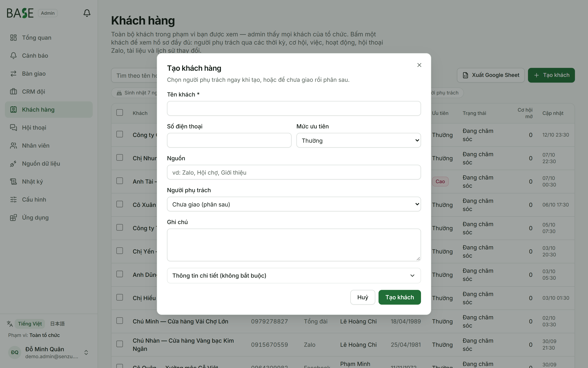Check the Chú Minh row checkbox
This screenshot has height=368, width=588.
click(120, 321)
